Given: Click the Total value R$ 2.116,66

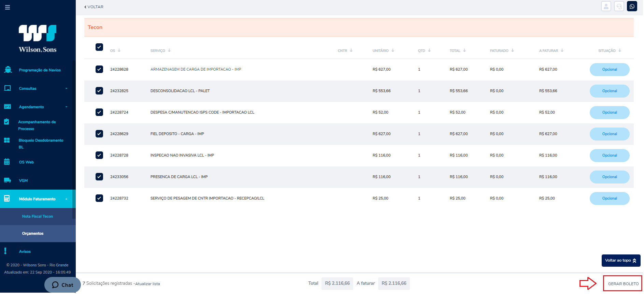Looking at the screenshot, I should point(337,283).
